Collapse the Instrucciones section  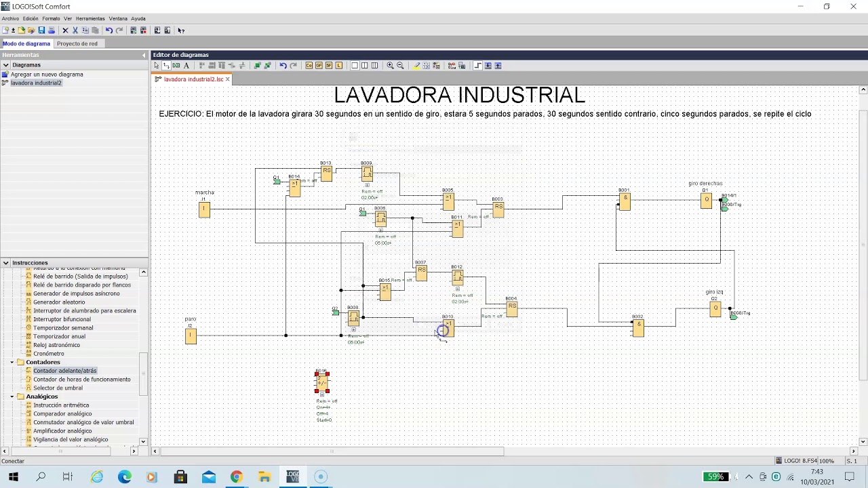(x=5, y=263)
